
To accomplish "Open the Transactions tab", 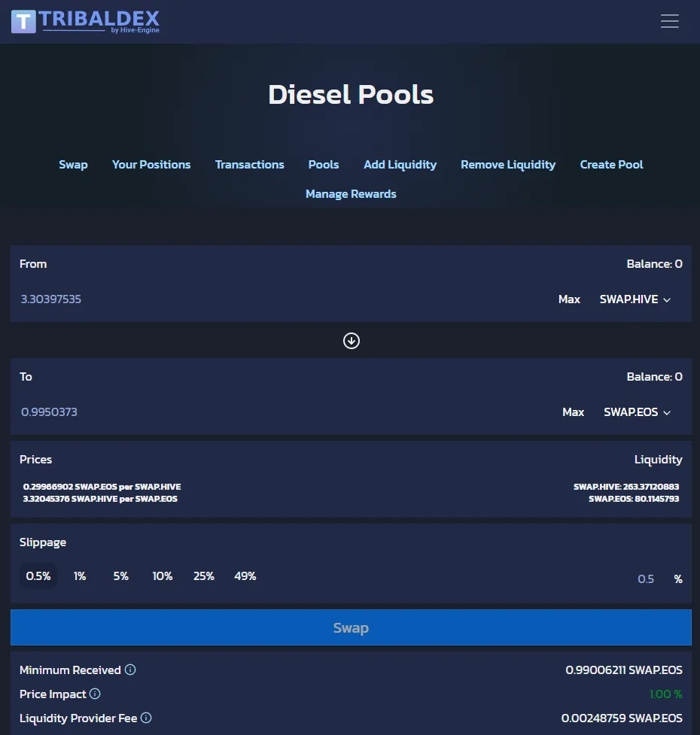I will pos(249,165).
